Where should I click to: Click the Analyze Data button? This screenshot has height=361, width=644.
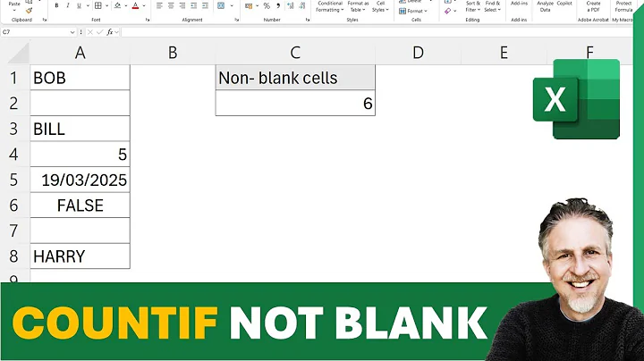[x=545, y=6]
